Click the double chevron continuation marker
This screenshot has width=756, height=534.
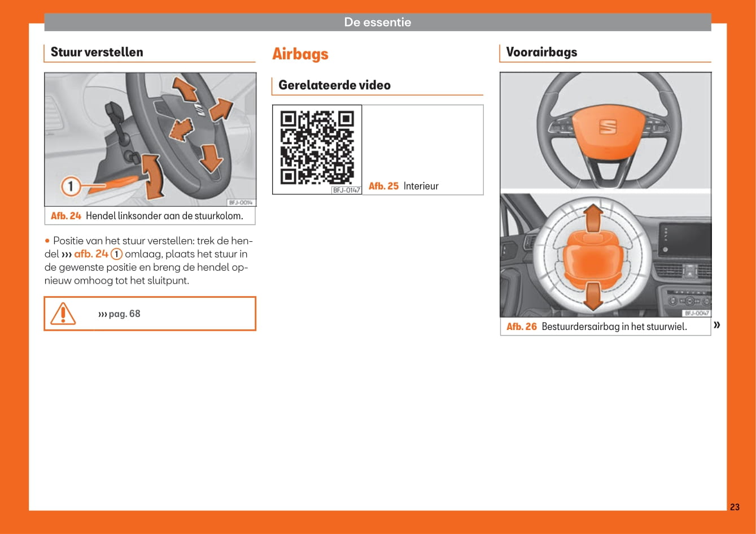coord(717,324)
